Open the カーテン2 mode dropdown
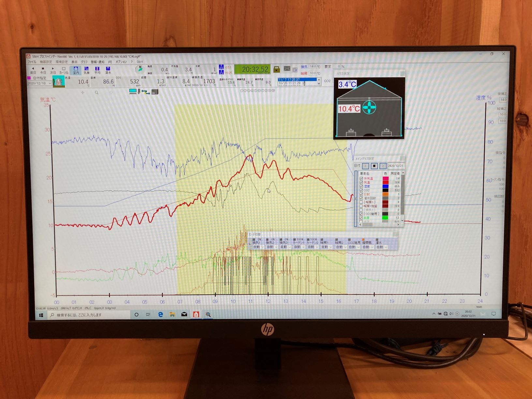Screen dimensions: 532x399 312,247
